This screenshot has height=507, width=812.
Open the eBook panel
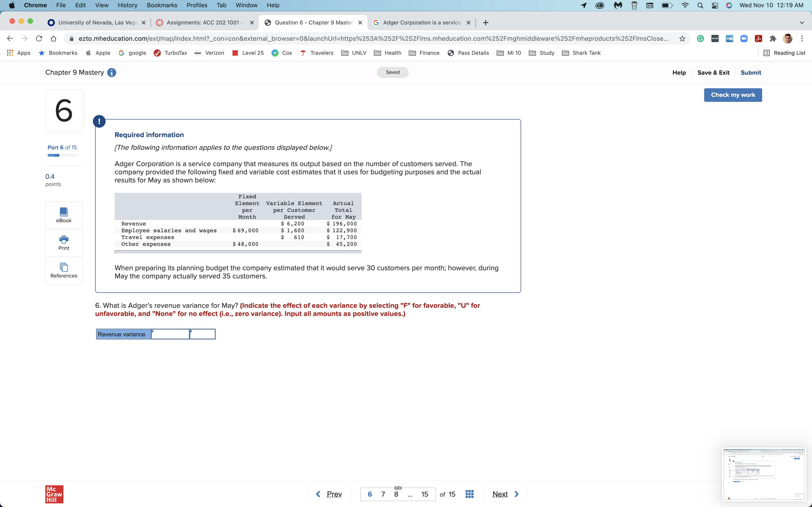(x=63, y=215)
